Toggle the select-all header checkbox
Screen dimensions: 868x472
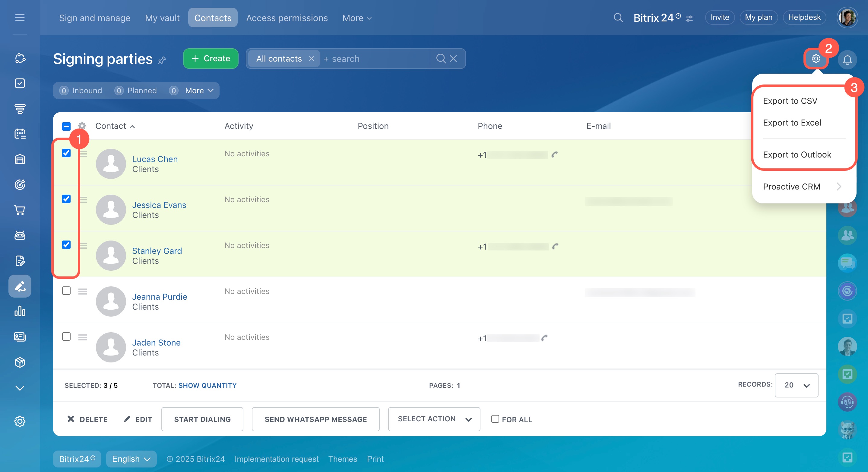[x=66, y=126]
